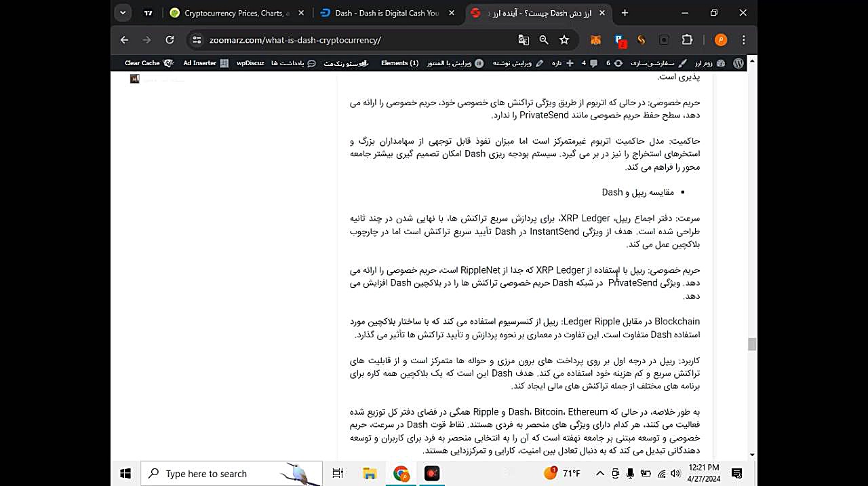The height and width of the screenshot is (486, 868).
Task: Open the clock showing 12:21 PM
Action: (703, 473)
